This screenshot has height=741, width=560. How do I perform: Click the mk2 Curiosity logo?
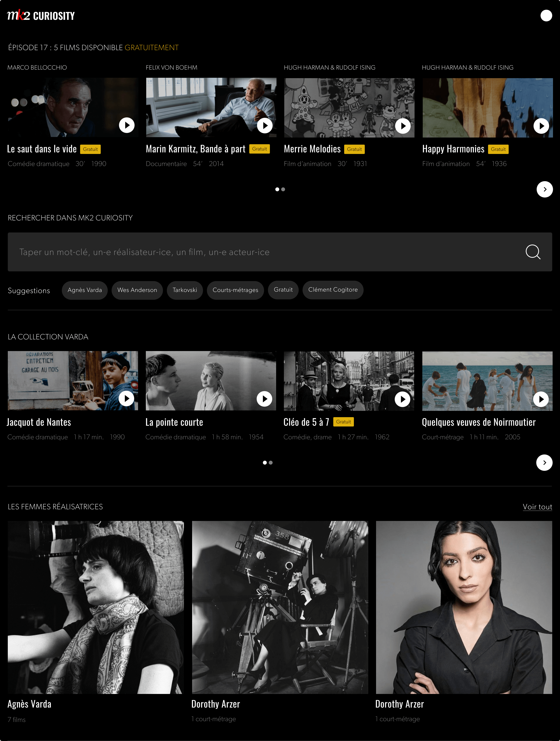click(41, 15)
